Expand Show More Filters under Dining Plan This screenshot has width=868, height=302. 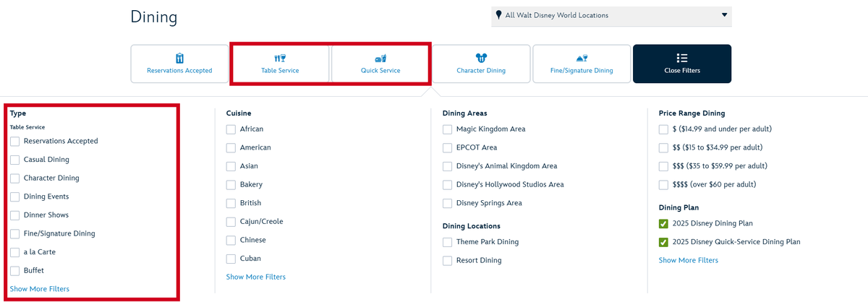tap(689, 260)
